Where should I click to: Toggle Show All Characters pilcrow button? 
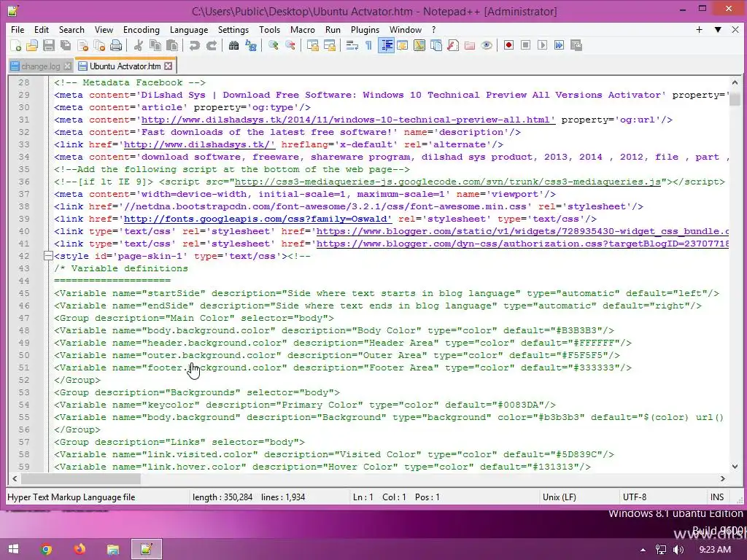[368, 45]
